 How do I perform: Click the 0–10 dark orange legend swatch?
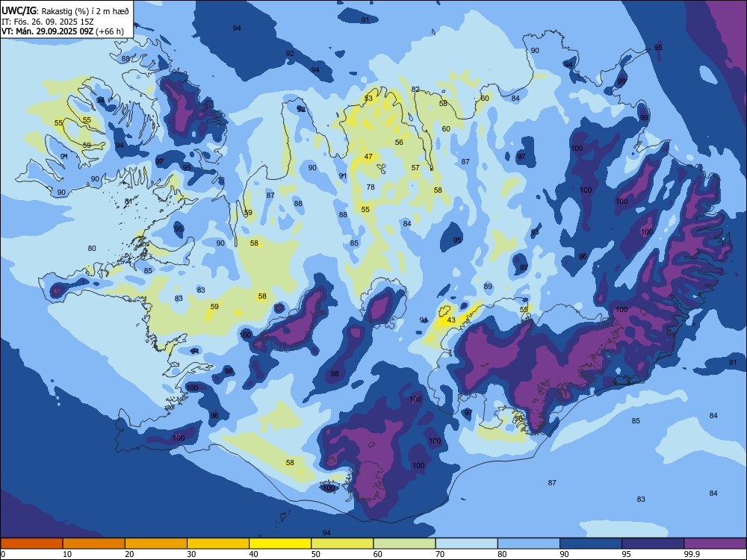(31, 544)
